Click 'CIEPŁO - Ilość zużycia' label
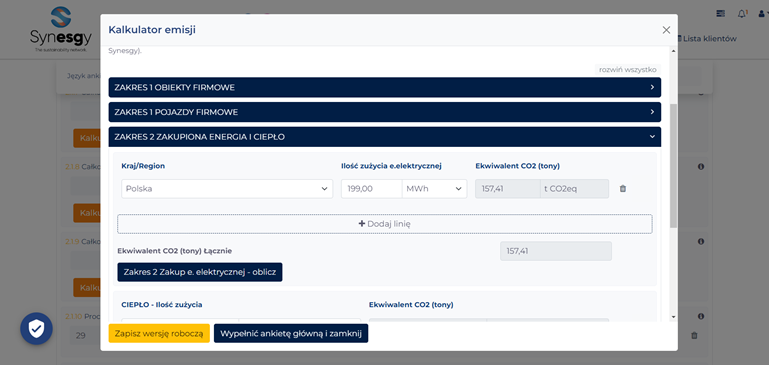This screenshot has width=769, height=365. pos(161,305)
